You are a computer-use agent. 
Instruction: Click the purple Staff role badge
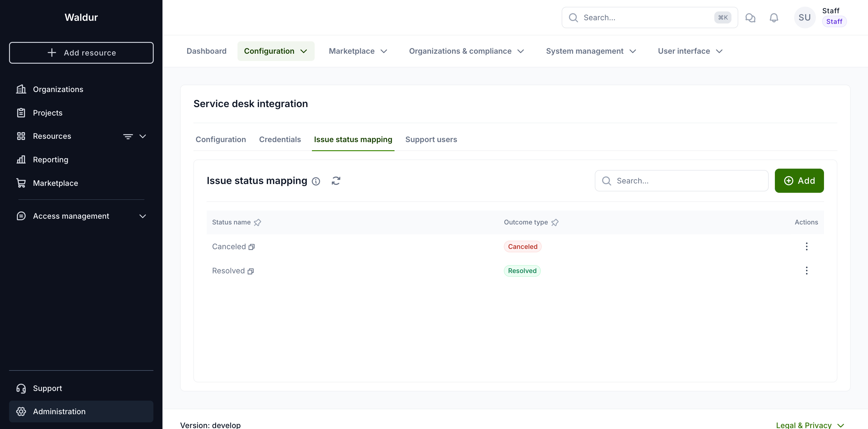coord(834,22)
